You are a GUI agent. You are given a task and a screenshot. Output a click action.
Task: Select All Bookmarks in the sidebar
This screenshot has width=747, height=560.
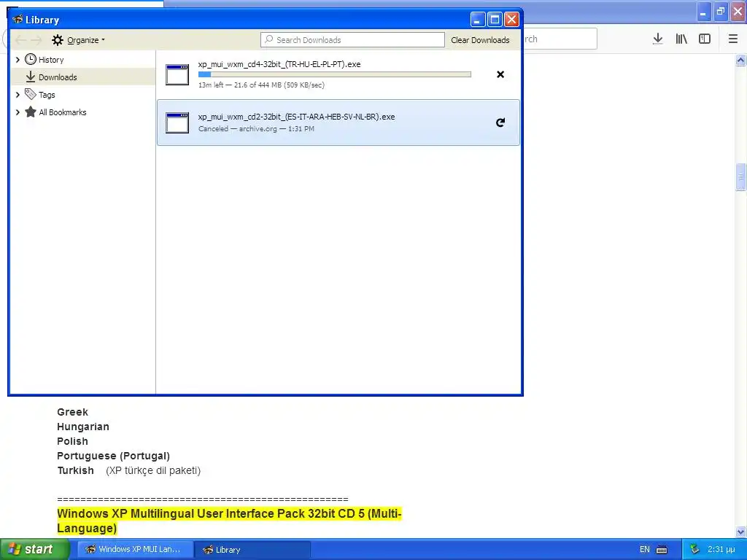63,112
